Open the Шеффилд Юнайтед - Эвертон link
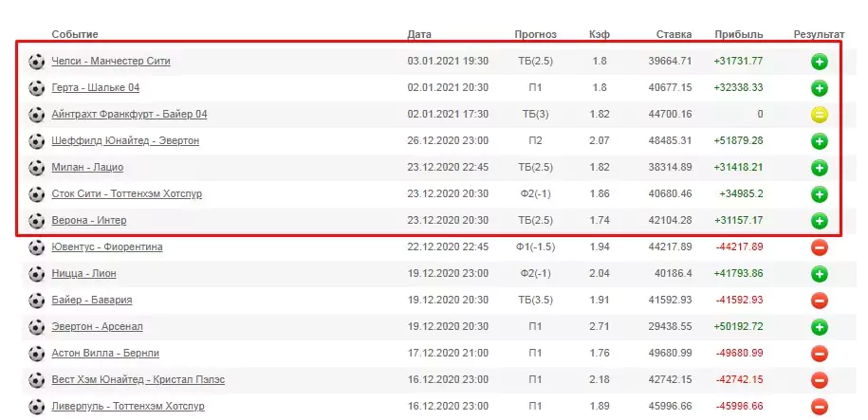Image resolution: width=868 pixels, height=420 pixels. tap(125, 140)
